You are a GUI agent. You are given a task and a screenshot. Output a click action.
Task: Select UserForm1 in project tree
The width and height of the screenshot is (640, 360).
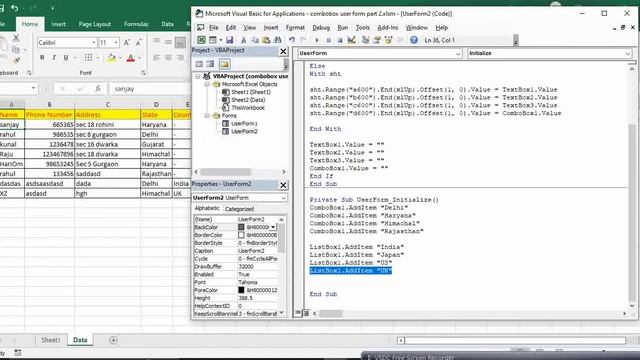244,123
